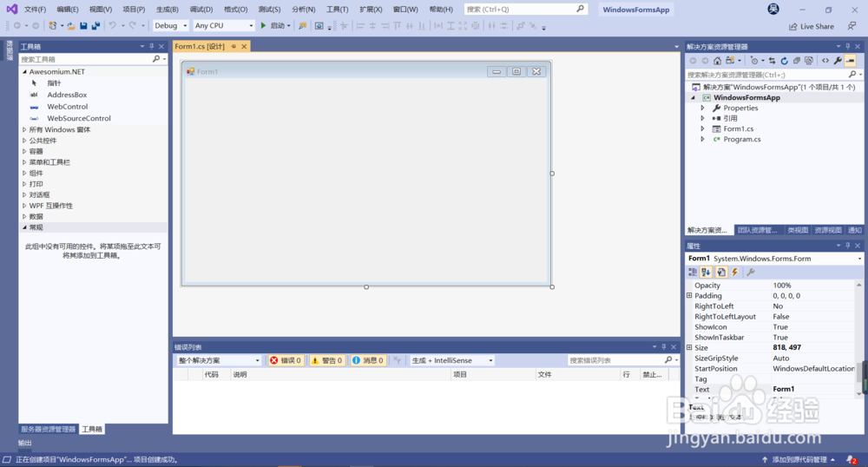Viewport: 868px width, 467px height.
Task: Click the Refresh icon in Solution Explorer
Action: pyautogui.click(x=785, y=61)
